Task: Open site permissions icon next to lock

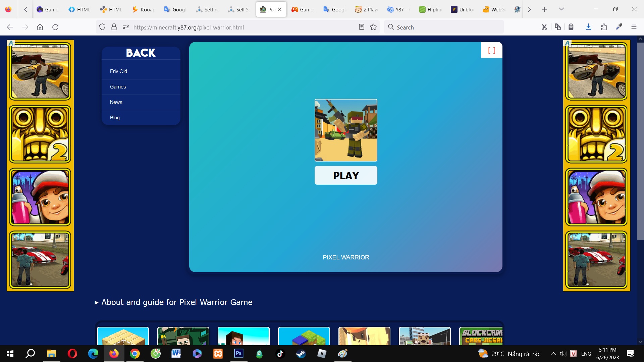Action: click(x=126, y=27)
